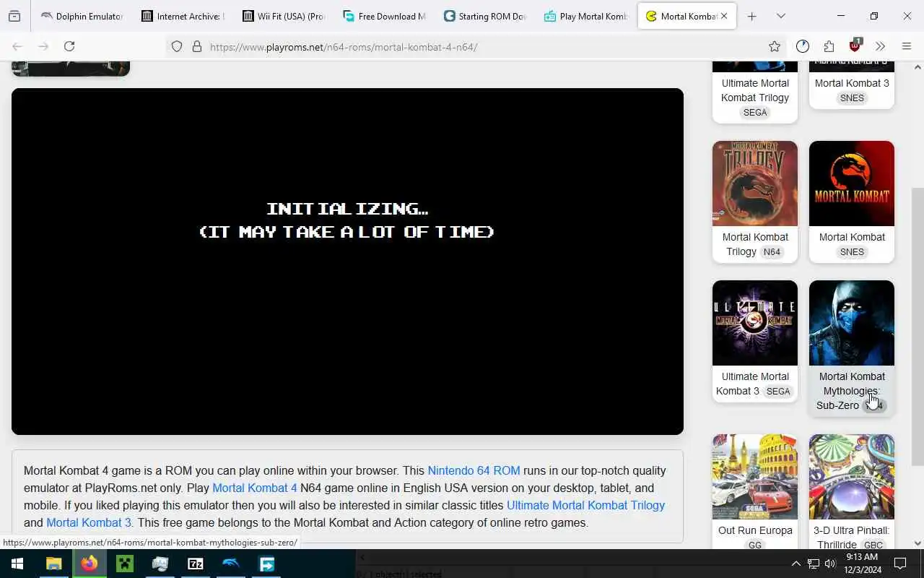This screenshot has width=924, height=578.
Task: Select 3-D Ultra Pinball Thrillride thumbnail
Action: click(x=852, y=477)
